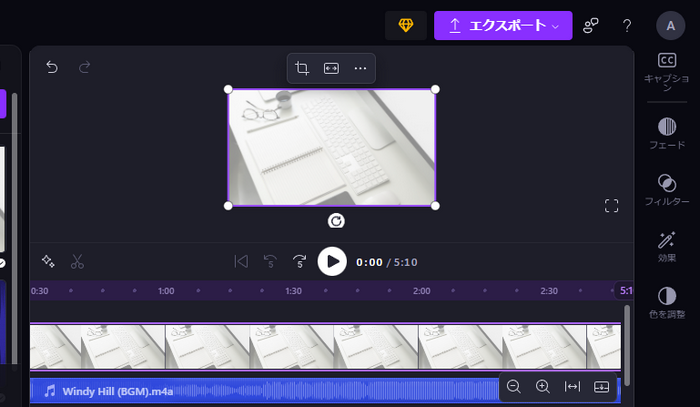The image size is (700, 407).
Task: Open the three-dot more options menu
Action: tap(360, 68)
